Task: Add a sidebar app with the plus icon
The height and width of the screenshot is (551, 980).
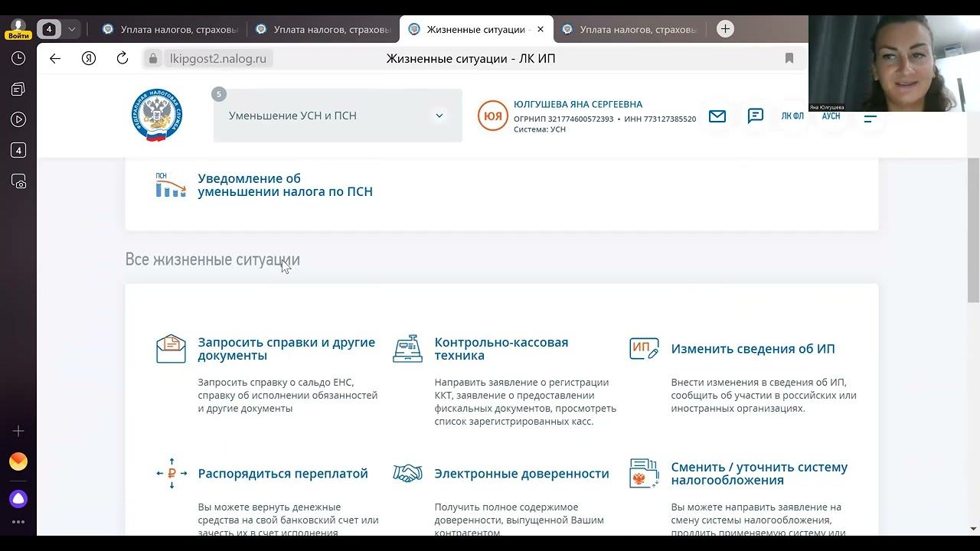Action: pyautogui.click(x=18, y=431)
